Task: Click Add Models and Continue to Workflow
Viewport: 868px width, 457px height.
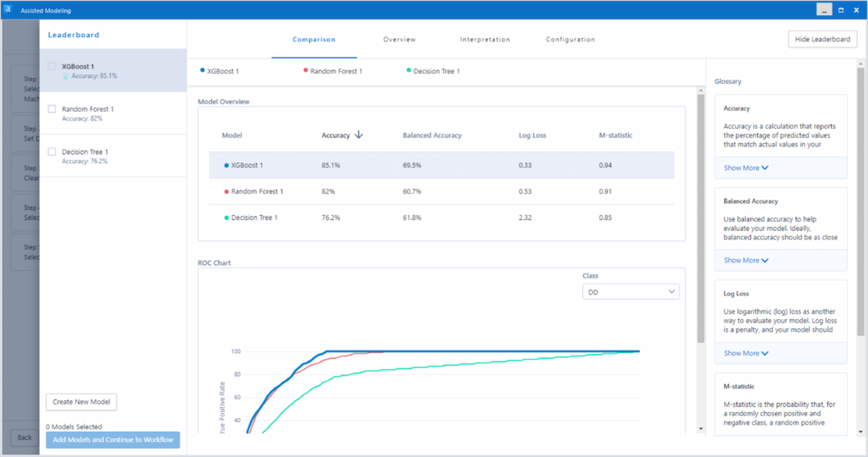Action: coord(113,439)
